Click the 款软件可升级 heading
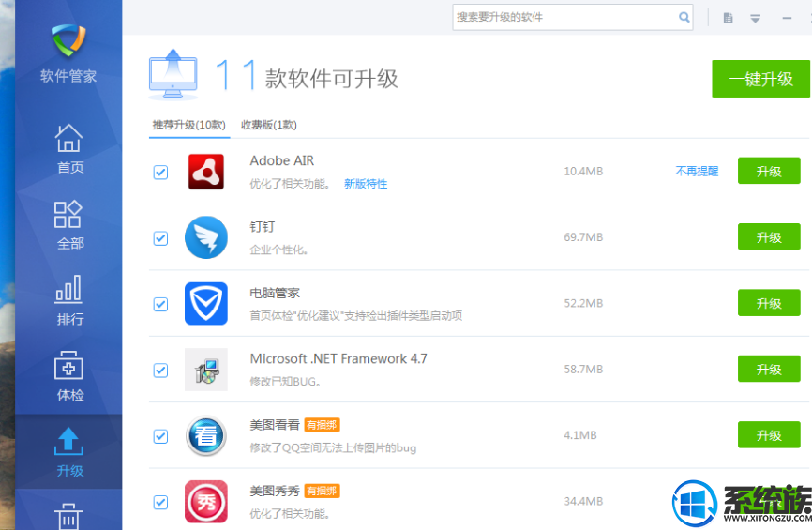 (331, 79)
